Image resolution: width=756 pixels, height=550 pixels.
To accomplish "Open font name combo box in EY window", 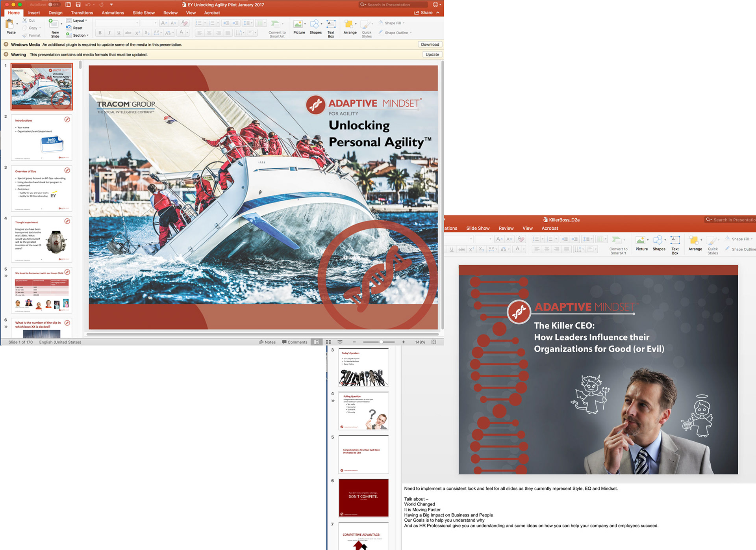I will click(117, 23).
